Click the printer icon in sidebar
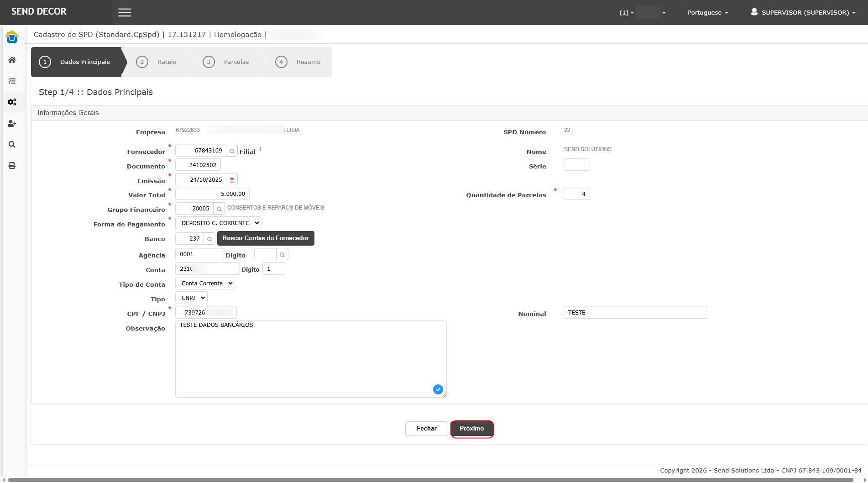 pyautogui.click(x=12, y=166)
